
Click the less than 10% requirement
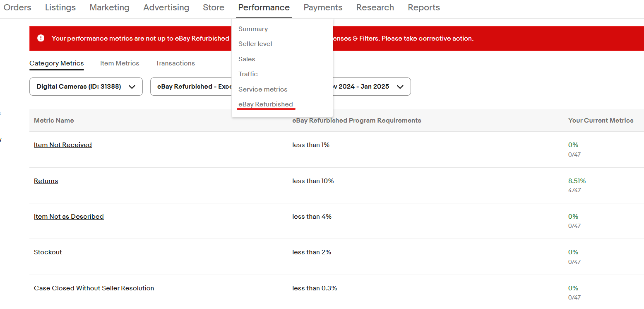tap(313, 181)
